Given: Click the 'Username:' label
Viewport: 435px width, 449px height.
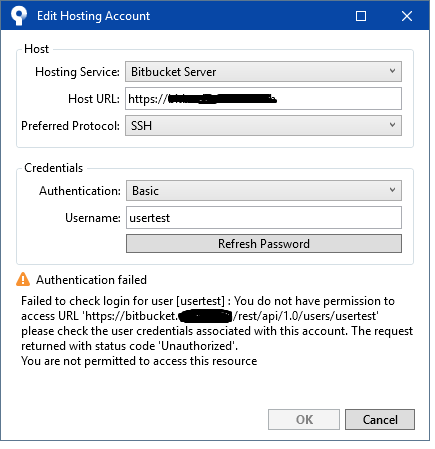Looking at the screenshot, I should [93, 218].
